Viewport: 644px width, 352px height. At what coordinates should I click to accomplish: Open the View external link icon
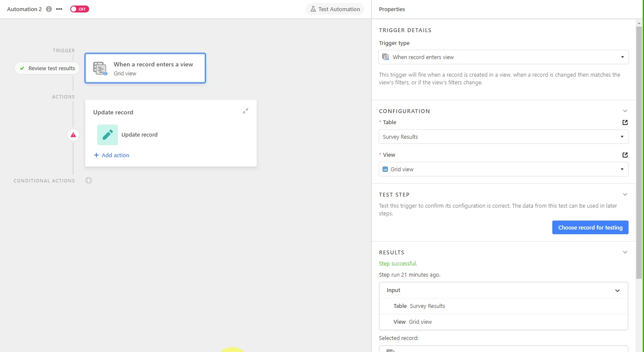625,155
